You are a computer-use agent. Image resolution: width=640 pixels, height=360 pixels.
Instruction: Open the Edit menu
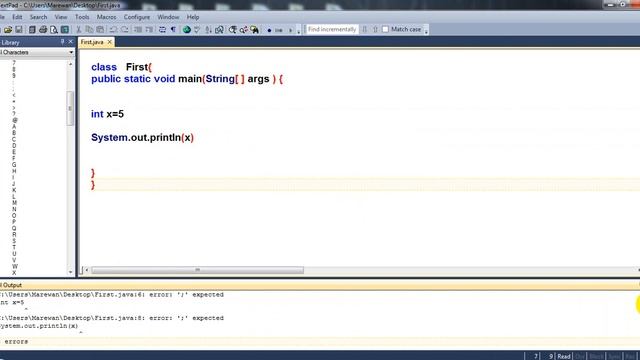tap(17, 17)
